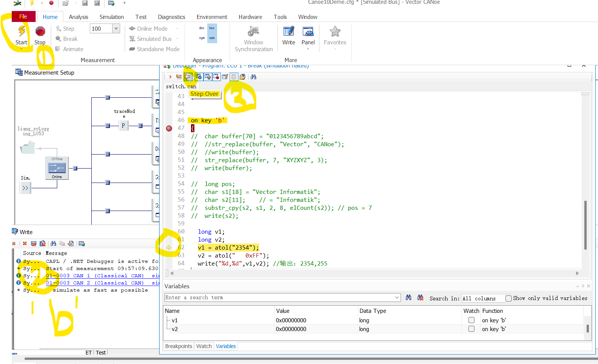Click the debugger Step Over icon

pyautogui.click(x=188, y=77)
